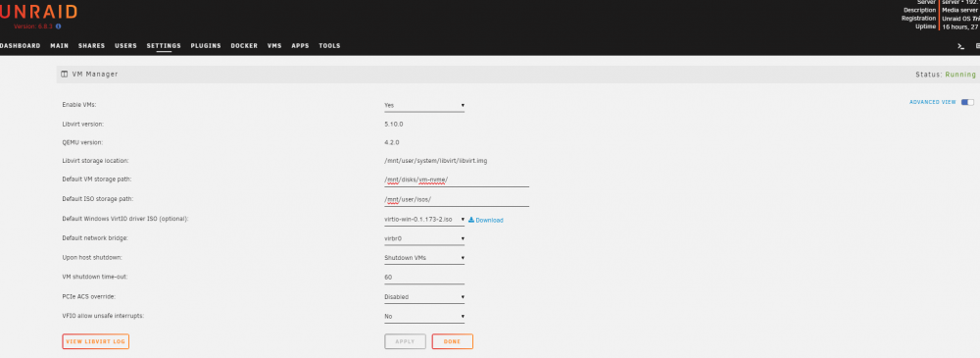Open the Main menu item

coord(60,46)
